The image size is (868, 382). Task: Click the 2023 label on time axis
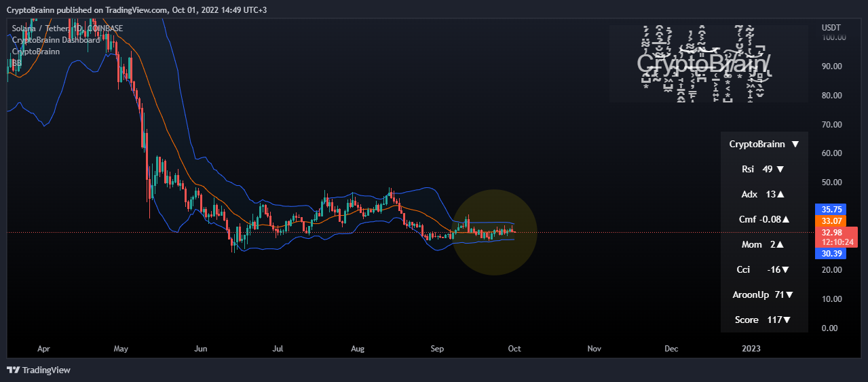coord(751,349)
